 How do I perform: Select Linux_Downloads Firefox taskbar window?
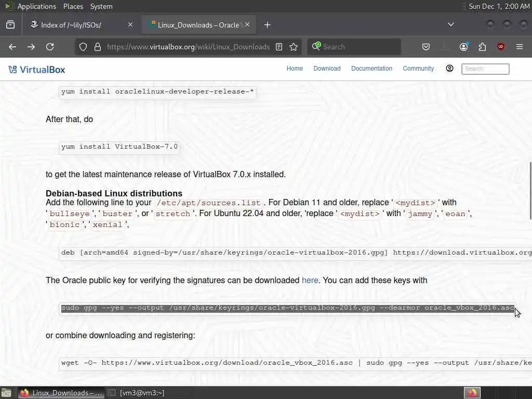point(61,393)
